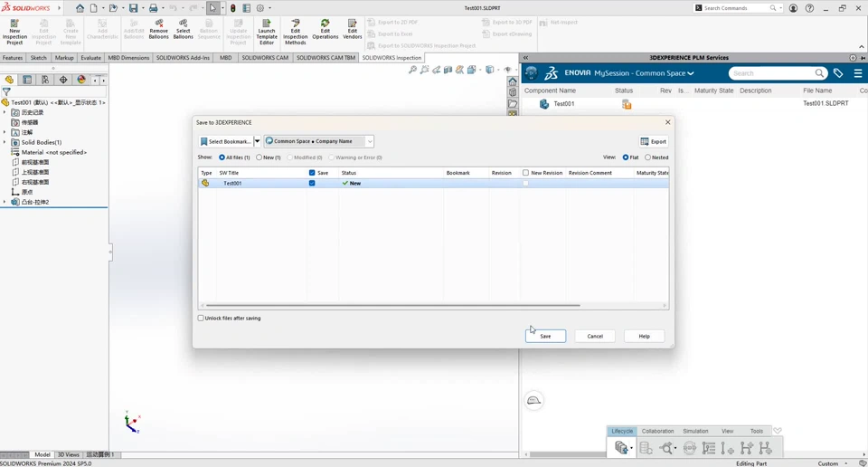Open the Collaboration tab in PLM panel
Screen dimensions: 868x467
coord(657,431)
